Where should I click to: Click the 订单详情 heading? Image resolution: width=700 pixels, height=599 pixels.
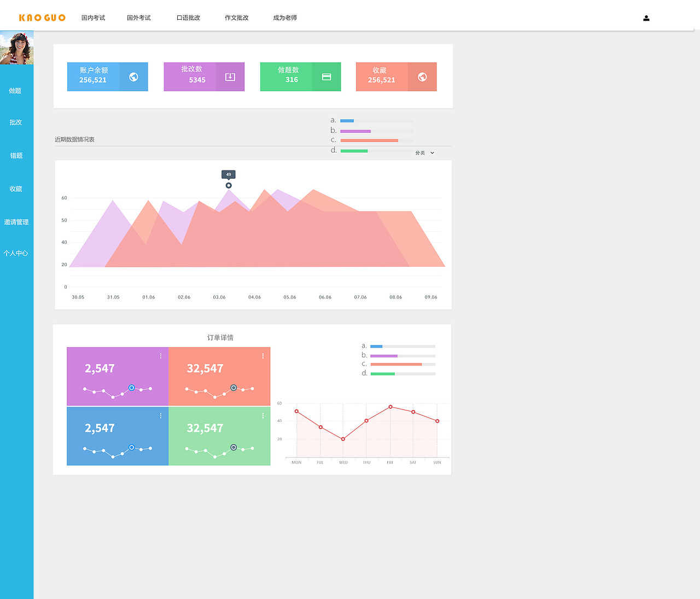(x=220, y=338)
